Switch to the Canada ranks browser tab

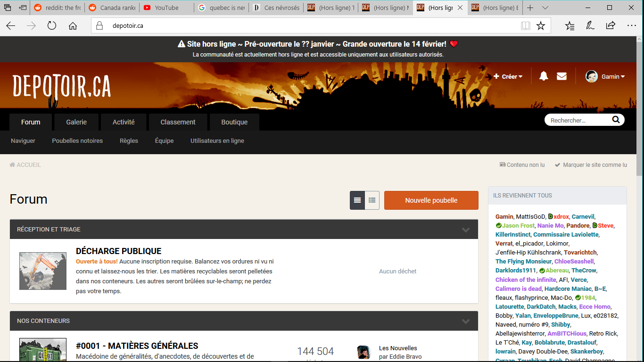[x=112, y=8]
